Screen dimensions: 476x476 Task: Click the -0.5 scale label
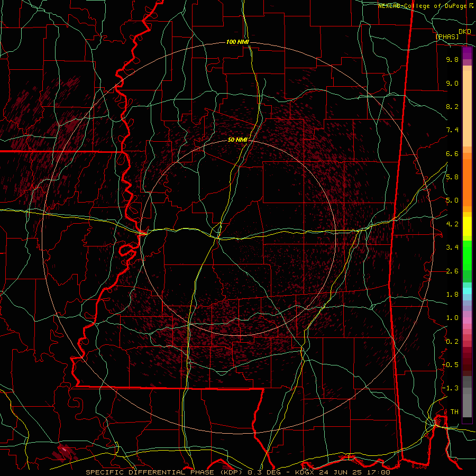tap(451, 365)
